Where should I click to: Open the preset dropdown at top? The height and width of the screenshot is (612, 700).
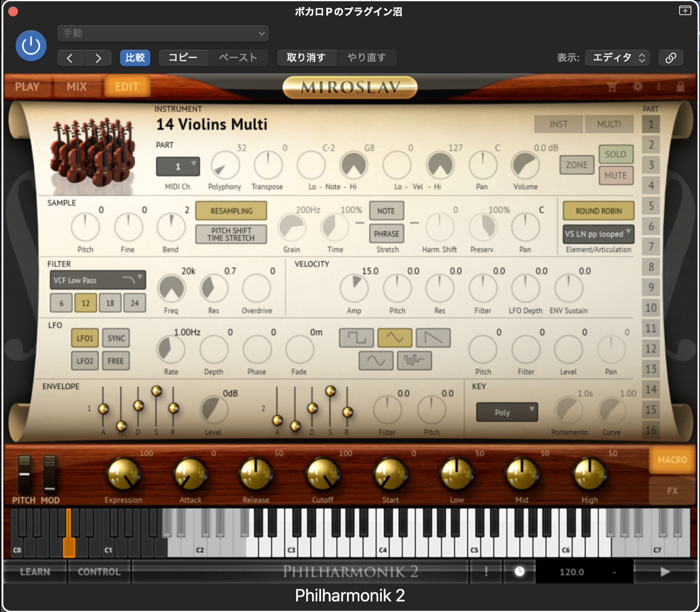(x=163, y=33)
